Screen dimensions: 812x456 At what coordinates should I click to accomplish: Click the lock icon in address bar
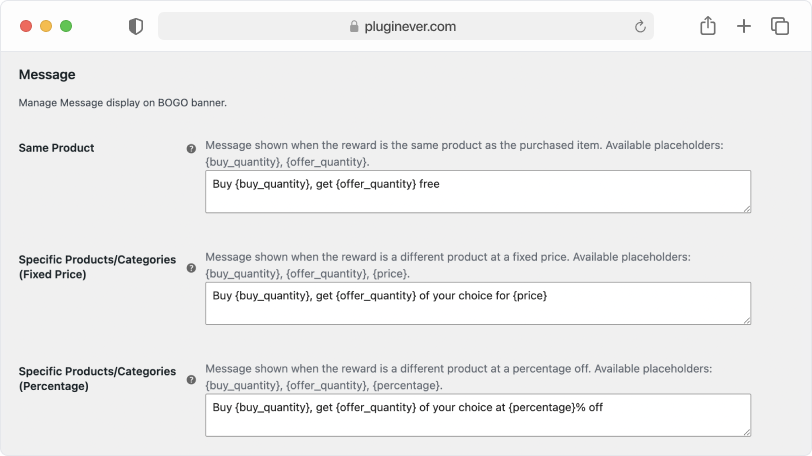click(354, 26)
